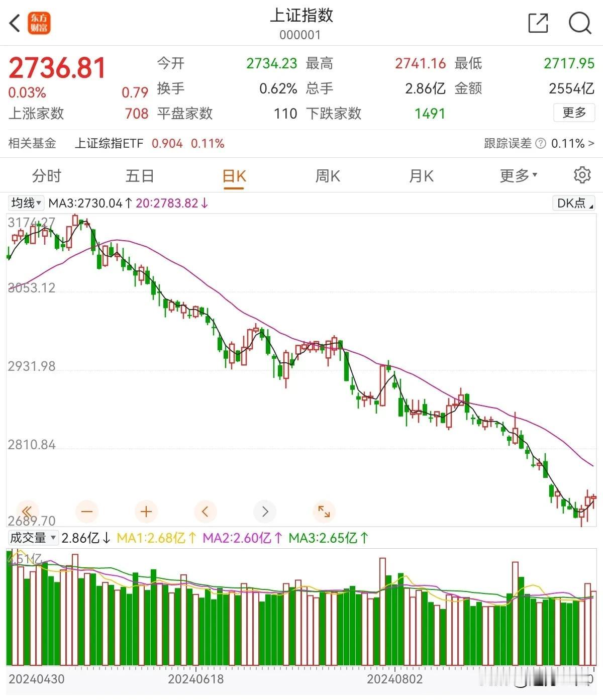Tap the date label 20240618
Image resolution: width=603 pixels, height=700 pixels.
pos(195,679)
